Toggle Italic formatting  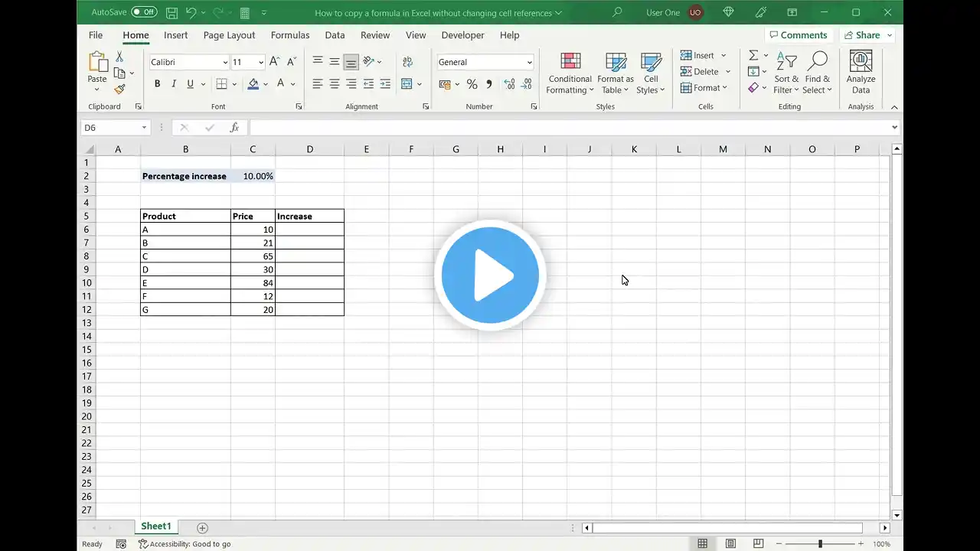point(174,84)
